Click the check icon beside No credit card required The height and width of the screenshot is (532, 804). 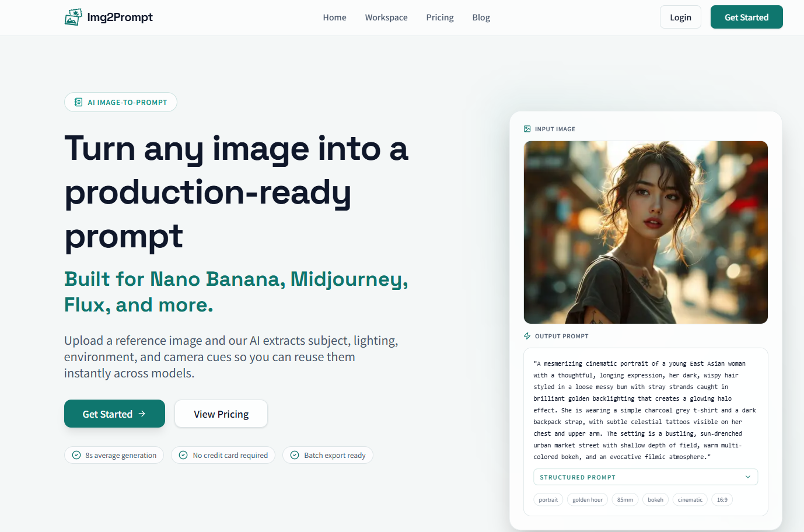pyautogui.click(x=183, y=455)
